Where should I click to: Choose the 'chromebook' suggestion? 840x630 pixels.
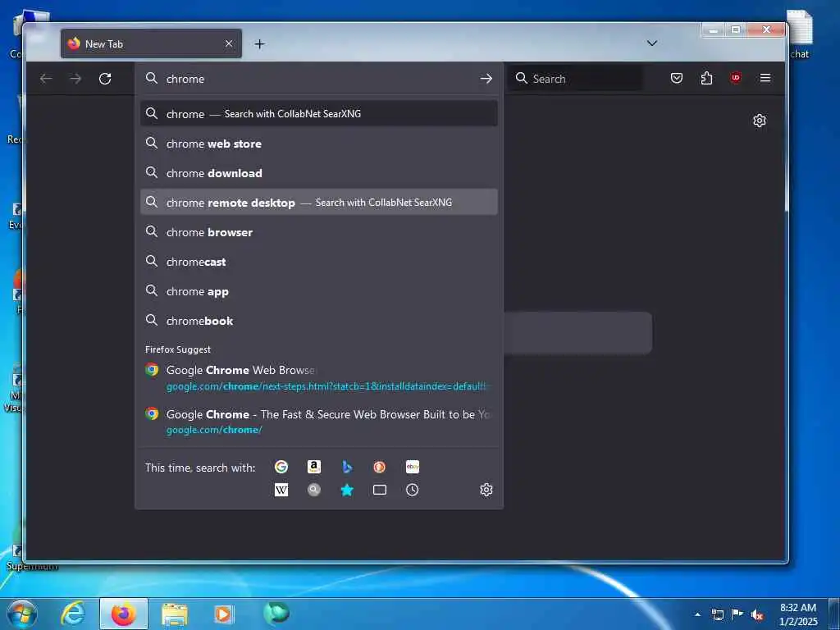point(319,321)
